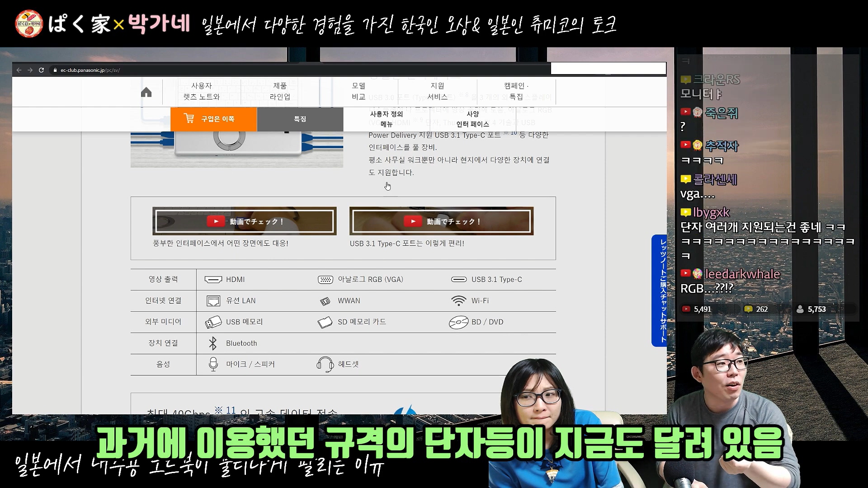Image resolution: width=868 pixels, height=488 pixels.
Task: Click chat username 추적자
Action: point(722,146)
